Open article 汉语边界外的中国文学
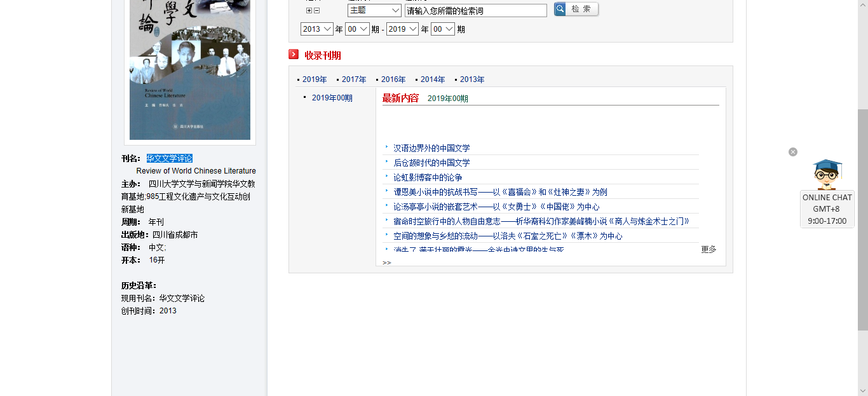The image size is (868, 396). (x=431, y=148)
